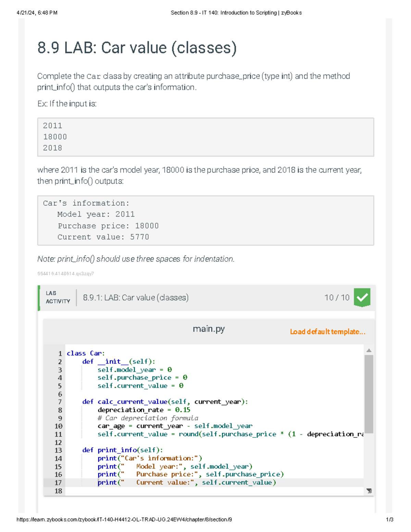Select the 8.9.1 LAB activity title bar
This screenshot has height=532, width=411.
coord(136,298)
